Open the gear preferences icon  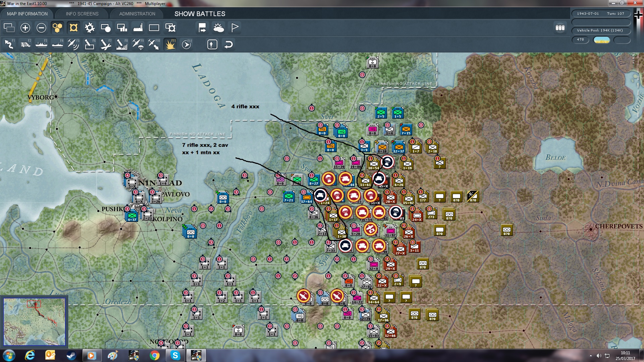[90, 27]
